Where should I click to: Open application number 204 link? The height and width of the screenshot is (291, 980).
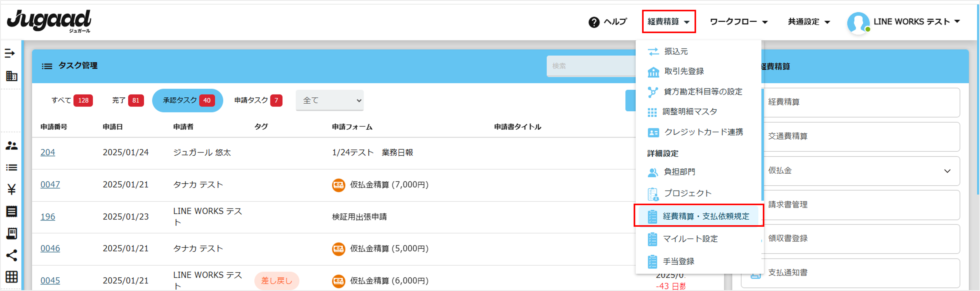[x=48, y=153]
